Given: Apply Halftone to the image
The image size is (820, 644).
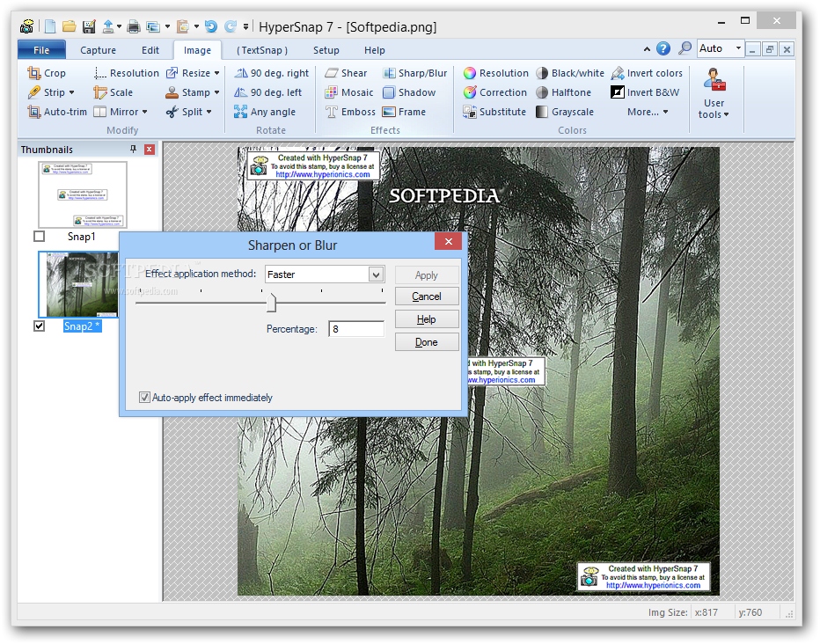Looking at the screenshot, I should pos(563,92).
